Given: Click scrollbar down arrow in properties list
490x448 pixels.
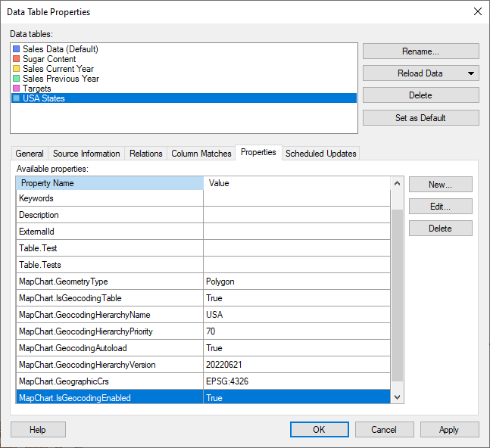Looking at the screenshot, I should point(397,397).
